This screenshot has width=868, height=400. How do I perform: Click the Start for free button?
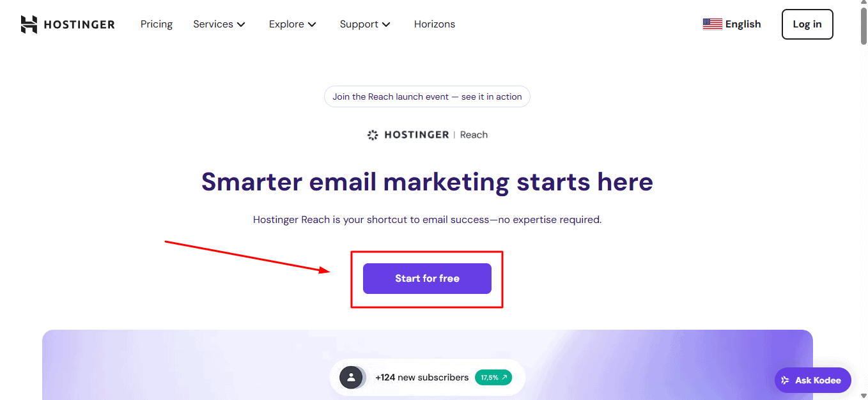427,279
